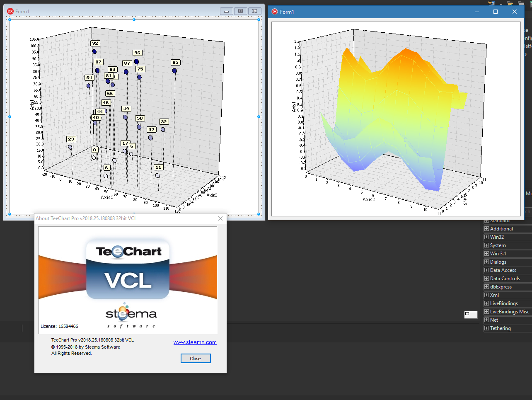Image resolution: width=532 pixels, height=400 pixels.
Task: Click the data point labeled 64
Action: coord(88,86)
